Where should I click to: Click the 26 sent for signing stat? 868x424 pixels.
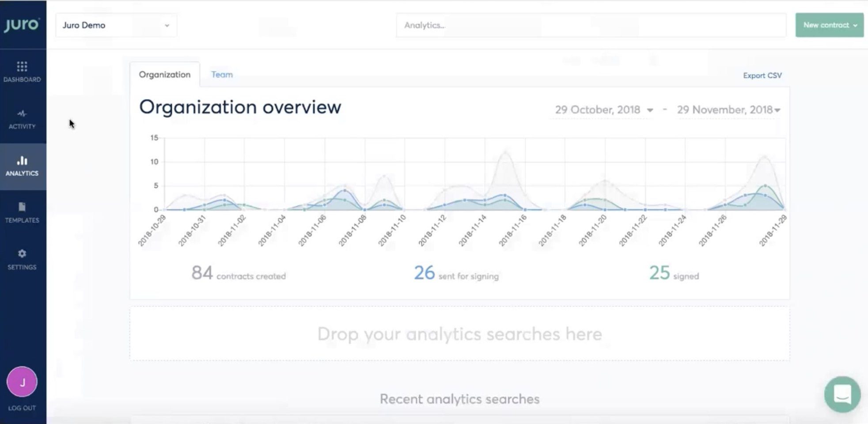(x=456, y=273)
